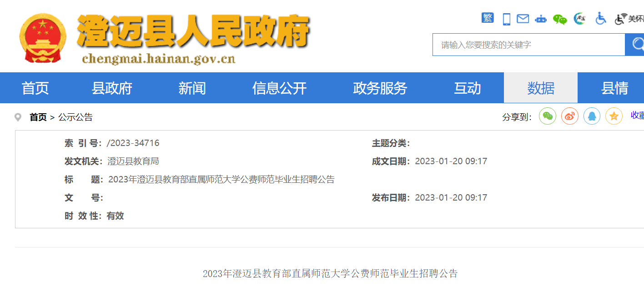Screen dimensions: 644x287
Task: Click 公示公告 in breadcrumb
Action: [75, 117]
